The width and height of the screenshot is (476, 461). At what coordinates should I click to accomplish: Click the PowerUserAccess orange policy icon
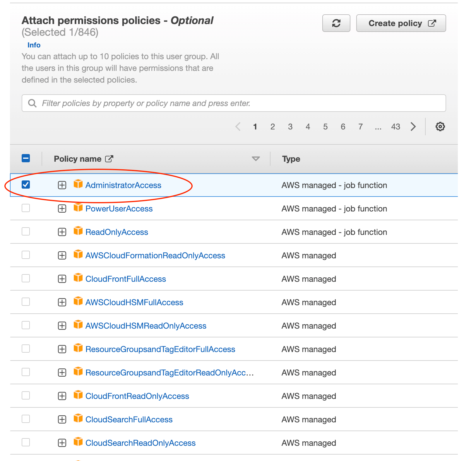click(78, 207)
